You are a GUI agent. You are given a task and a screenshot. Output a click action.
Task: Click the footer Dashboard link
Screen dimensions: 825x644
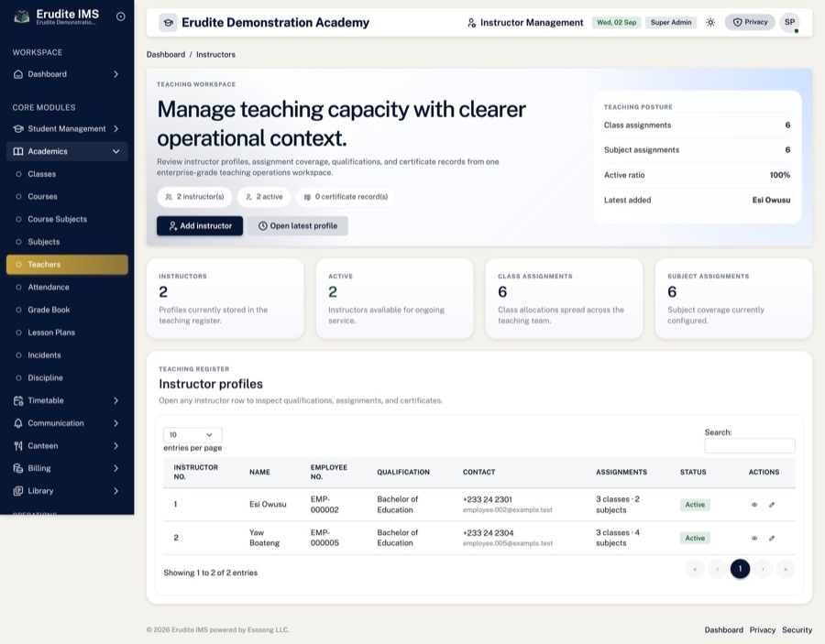(723, 630)
